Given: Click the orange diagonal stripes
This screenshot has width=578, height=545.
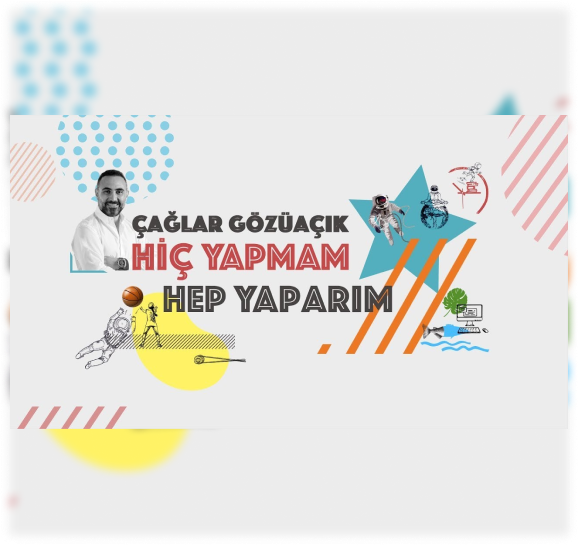Looking at the screenshot, I should [397, 296].
